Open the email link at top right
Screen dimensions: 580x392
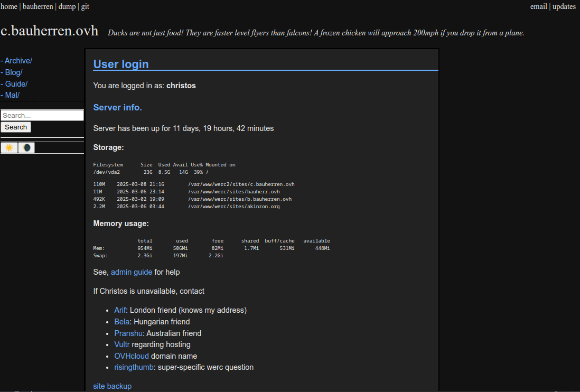538,7
